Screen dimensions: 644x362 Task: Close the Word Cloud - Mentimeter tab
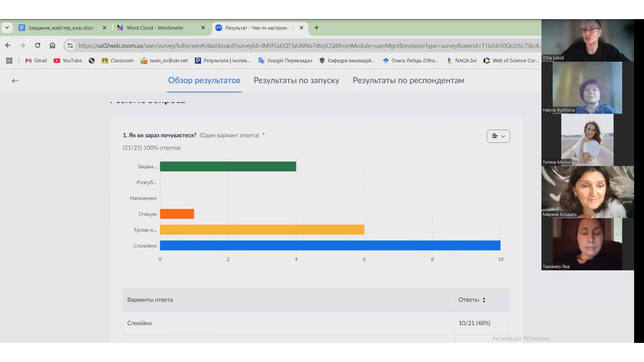(203, 28)
